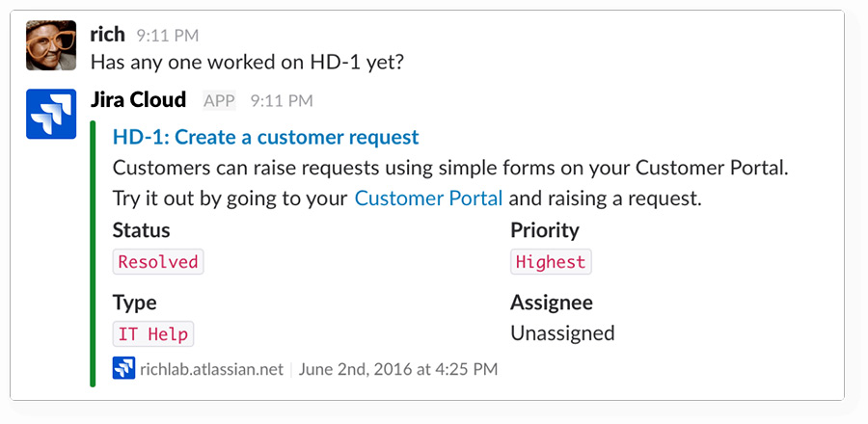Click the richlab.atlassian.net footer text
The width and height of the screenshot is (868, 424).
tap(211, 369)
